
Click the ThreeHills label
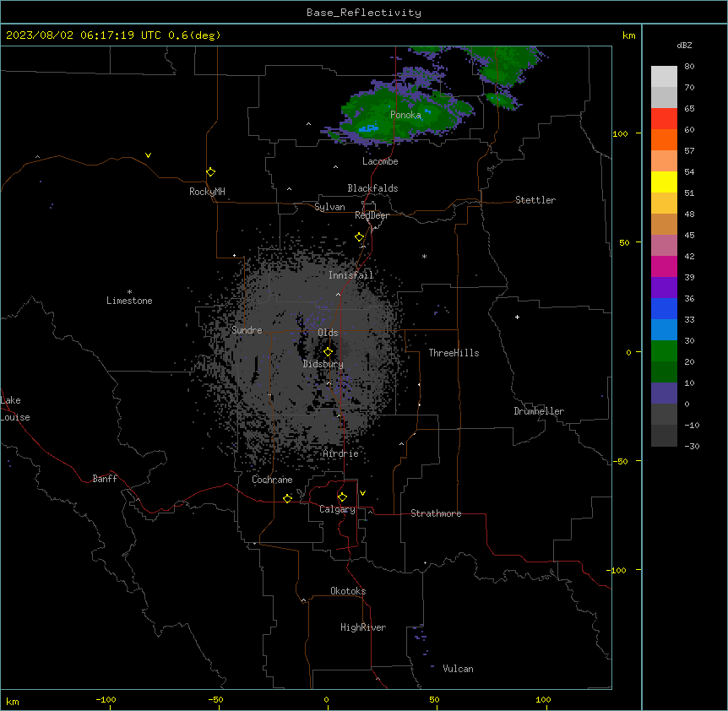tap(454, 353)
